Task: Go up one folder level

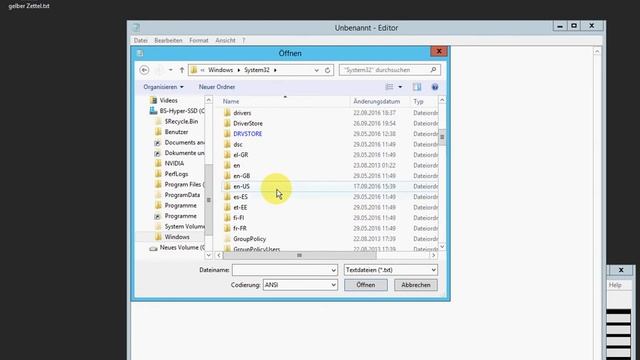Action: pyautogui.click(x=182, y=70)
